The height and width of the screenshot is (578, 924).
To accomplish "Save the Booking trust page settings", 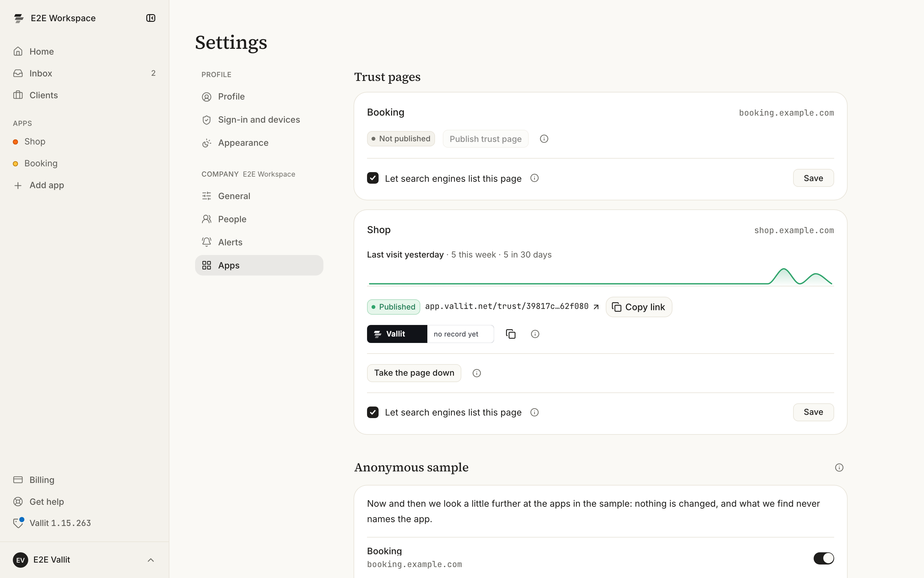I will [813, 178].
